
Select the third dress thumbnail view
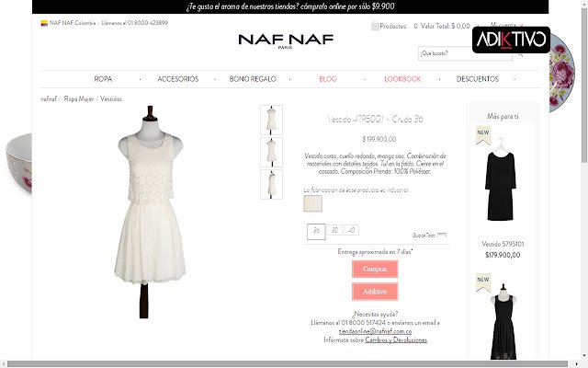272,184
